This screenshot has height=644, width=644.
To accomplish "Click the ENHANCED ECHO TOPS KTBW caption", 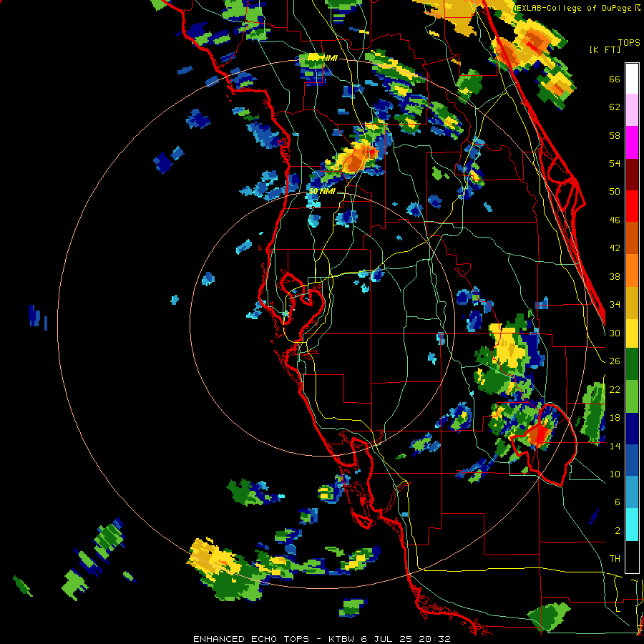I will pyautogui.click(x=321, y=639).
